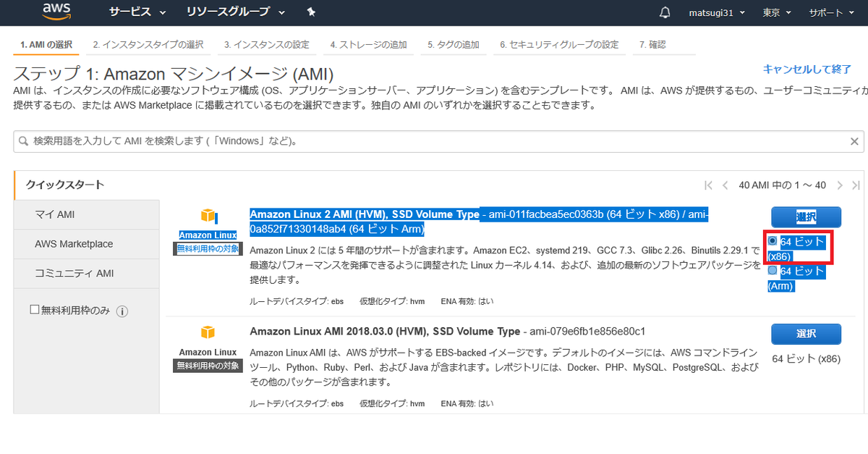Click 選択 button for Amazon Linux 2 AMI
Viewport: 868px width, 454px height.
806,217
